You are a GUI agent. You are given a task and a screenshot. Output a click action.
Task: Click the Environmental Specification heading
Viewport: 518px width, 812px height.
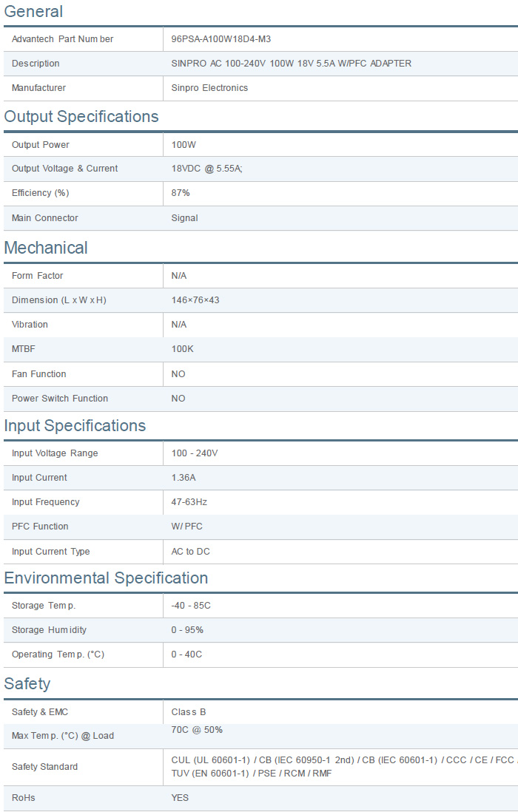(106, 578)
